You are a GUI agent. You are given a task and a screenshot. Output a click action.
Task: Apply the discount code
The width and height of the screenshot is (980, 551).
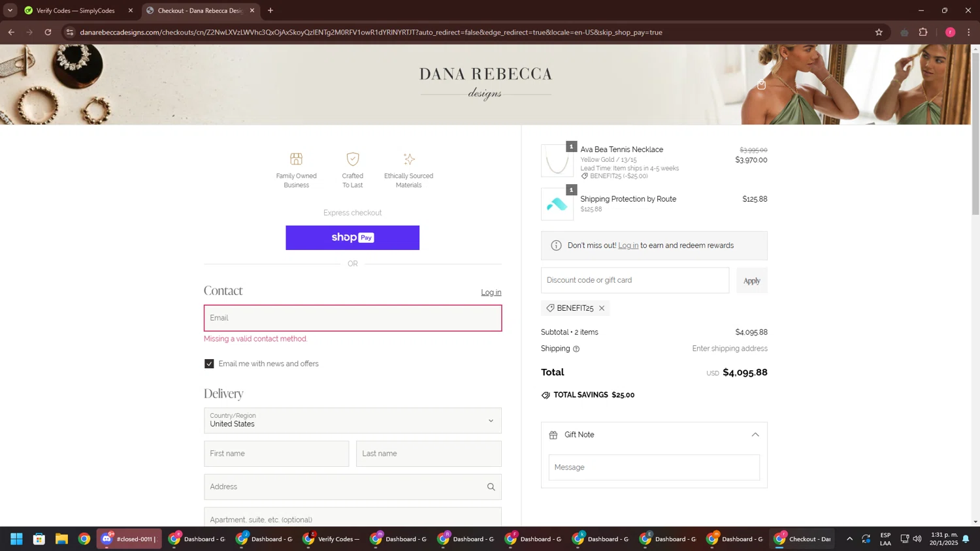pos(751,280)
